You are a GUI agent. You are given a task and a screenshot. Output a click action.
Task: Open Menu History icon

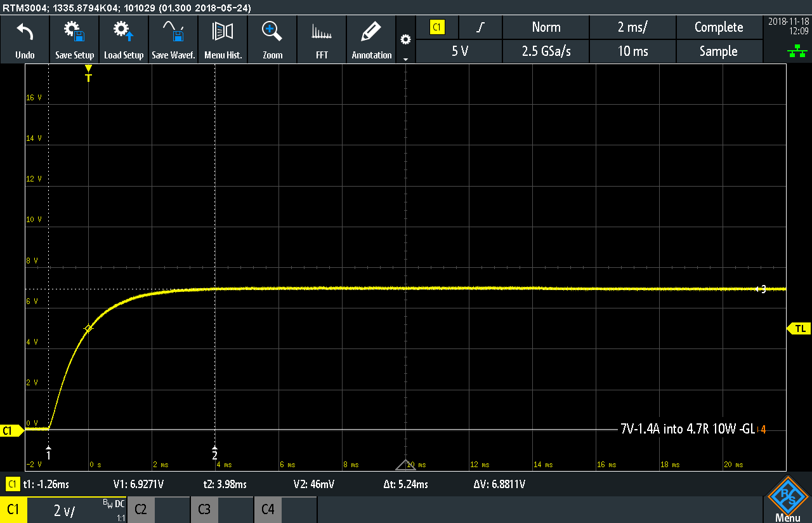point(223,32)
